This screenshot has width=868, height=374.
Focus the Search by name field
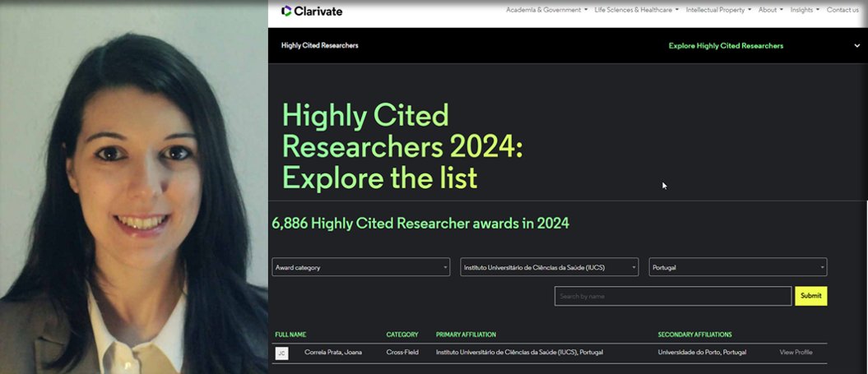point(673,296)
